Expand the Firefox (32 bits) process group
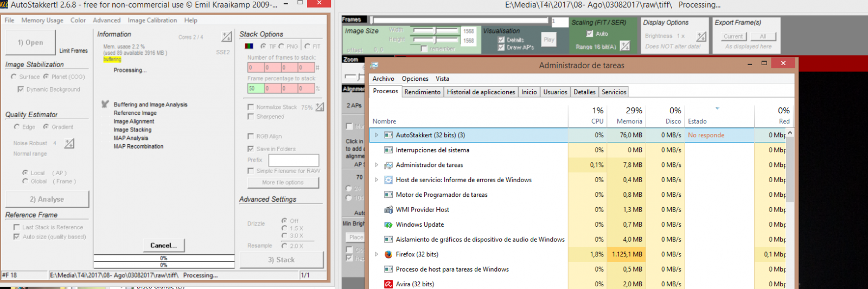Image resolution: width=868 pixels, height=289 pixels. 376,254
